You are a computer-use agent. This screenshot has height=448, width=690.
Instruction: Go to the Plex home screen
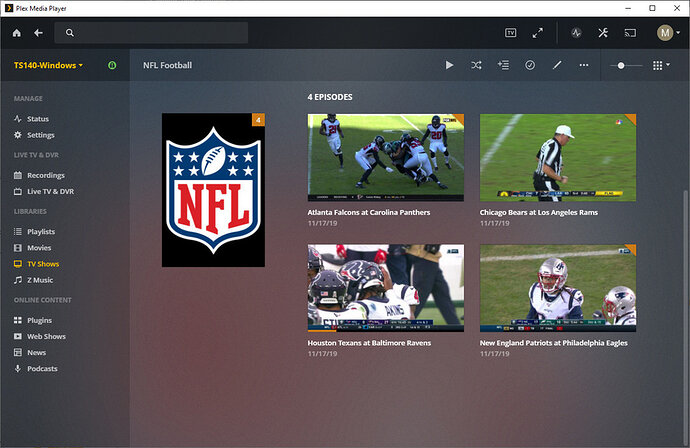click(x=17, y=33)
